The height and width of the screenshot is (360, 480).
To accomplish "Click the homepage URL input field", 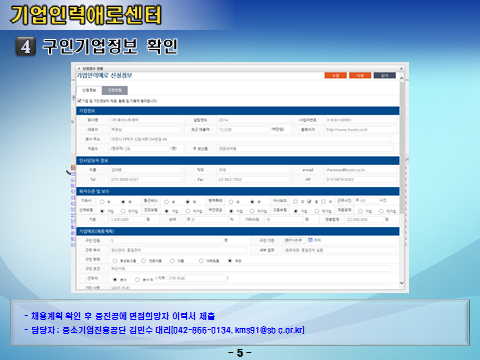I will click(361, 129).
